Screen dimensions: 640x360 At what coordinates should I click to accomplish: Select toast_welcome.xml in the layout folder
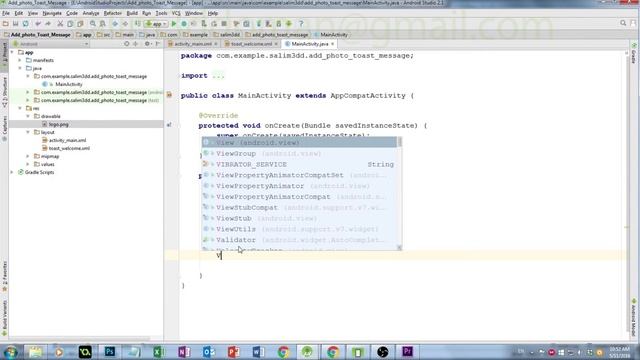pyautogui.click(x=69, y=148)
